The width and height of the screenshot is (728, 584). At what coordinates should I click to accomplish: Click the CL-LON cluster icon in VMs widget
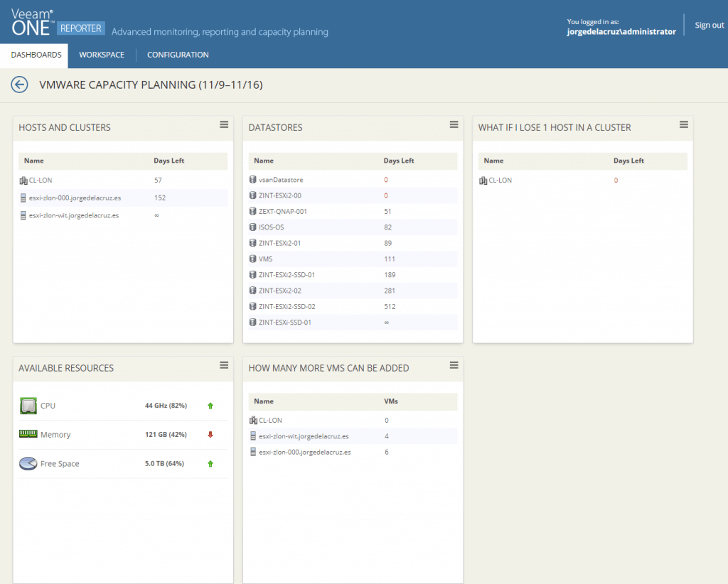pos(253,421)
